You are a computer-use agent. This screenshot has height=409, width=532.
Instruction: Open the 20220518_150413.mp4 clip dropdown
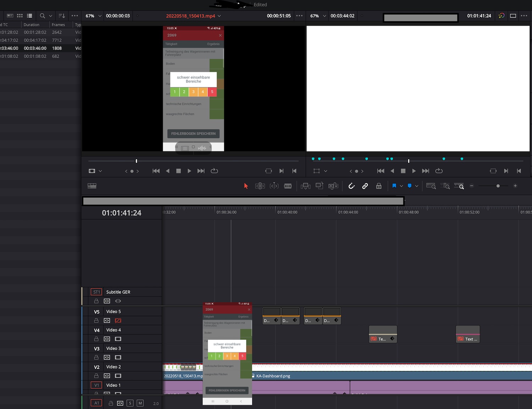tap(219, 16)
